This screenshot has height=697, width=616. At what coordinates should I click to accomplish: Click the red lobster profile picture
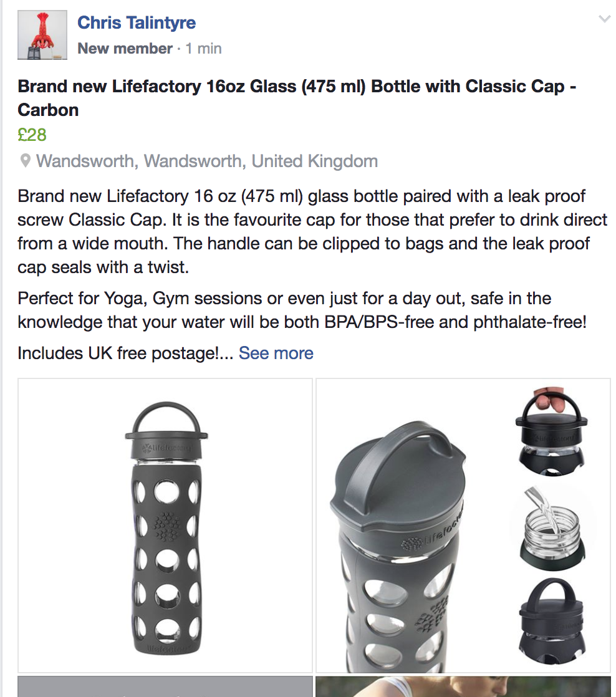[42, 36]
